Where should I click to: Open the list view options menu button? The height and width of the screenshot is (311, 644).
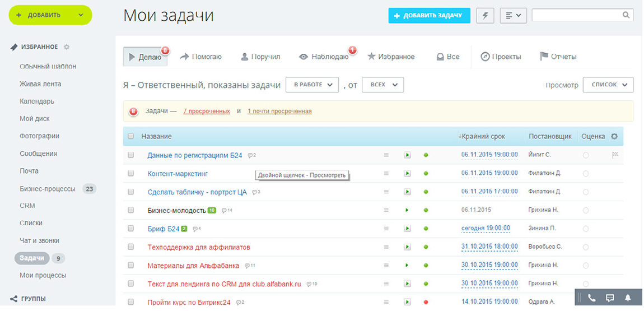514,16
